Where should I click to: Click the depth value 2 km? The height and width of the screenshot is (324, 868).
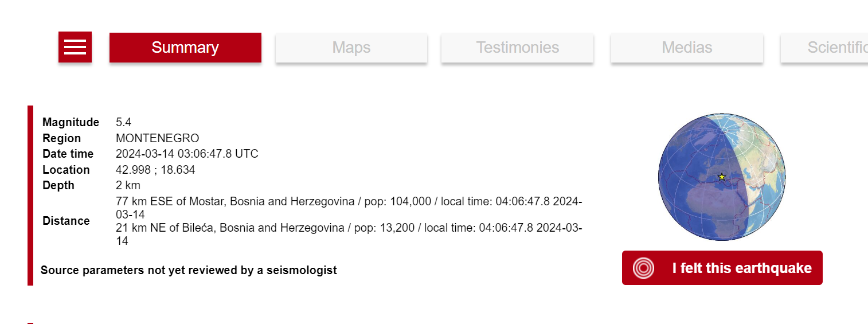[x=128, y=185]
